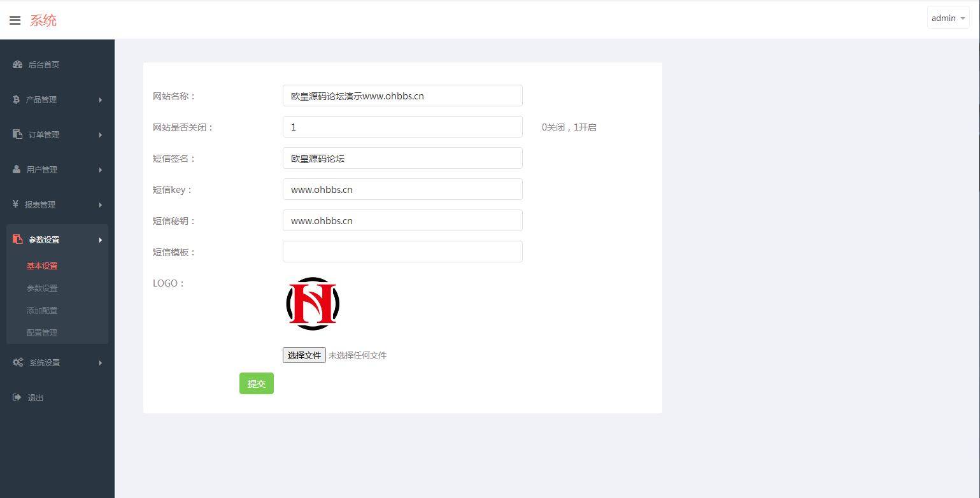The image size is (980, 498).
Task: Open the 配置管理 configuration page
Action: pyautogui.click(x=41, y=332)
